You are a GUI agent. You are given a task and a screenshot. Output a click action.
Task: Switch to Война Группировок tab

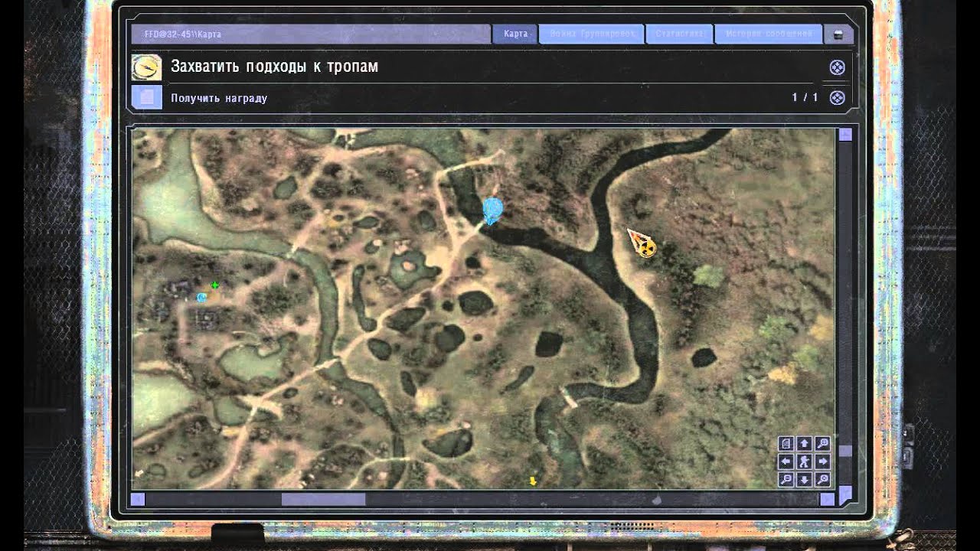[x=591, y=34]
